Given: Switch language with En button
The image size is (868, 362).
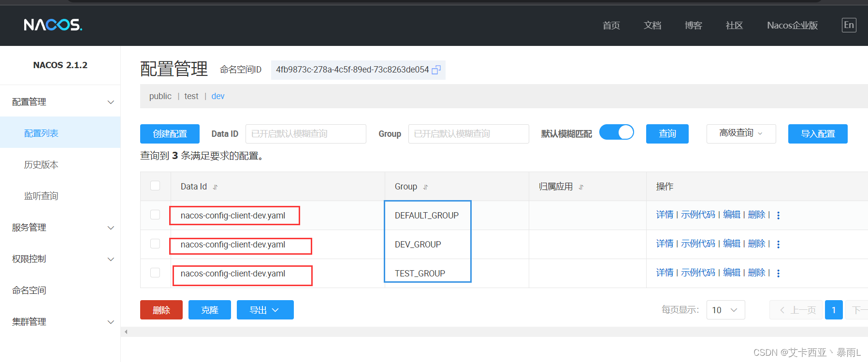Looking at the screenshot, I should point(849,25).
